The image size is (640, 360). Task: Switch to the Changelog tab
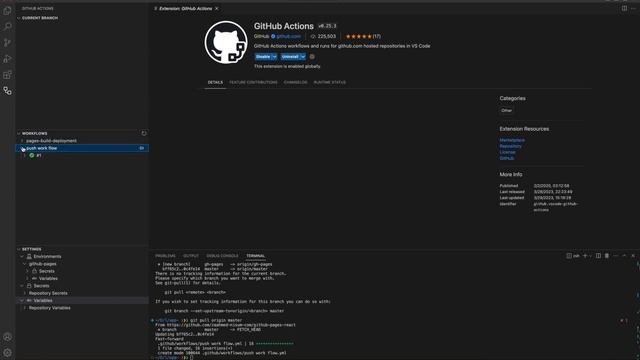(x=296, y=82)
